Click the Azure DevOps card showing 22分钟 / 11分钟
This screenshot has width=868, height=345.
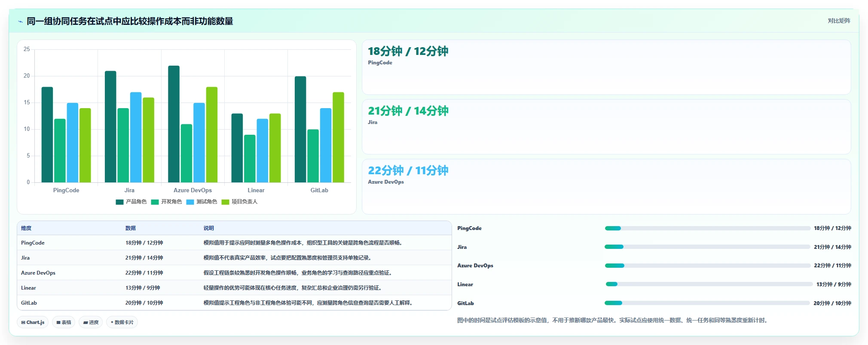[606, 187]
